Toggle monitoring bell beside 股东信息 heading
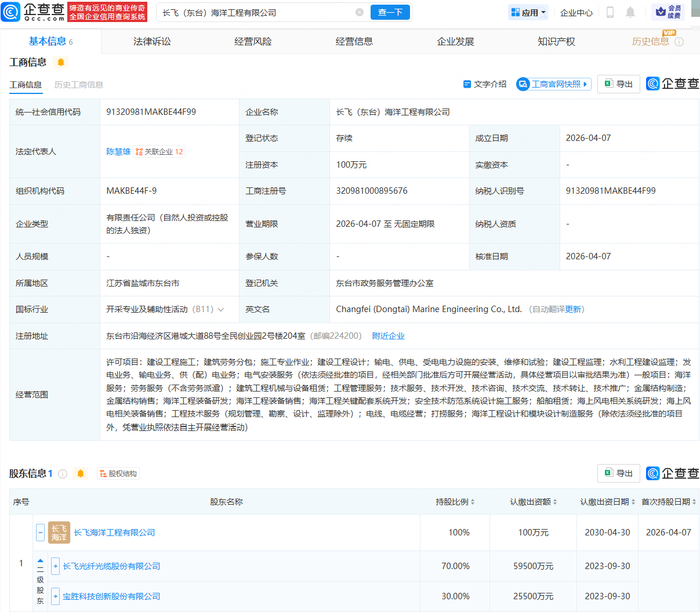 pyautogui.click(x=81, y=473)
